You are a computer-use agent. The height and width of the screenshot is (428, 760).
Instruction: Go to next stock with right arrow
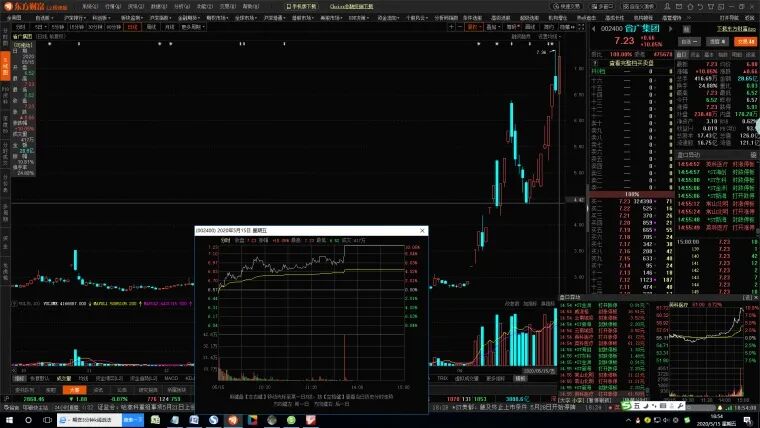[x=671, y=29]
